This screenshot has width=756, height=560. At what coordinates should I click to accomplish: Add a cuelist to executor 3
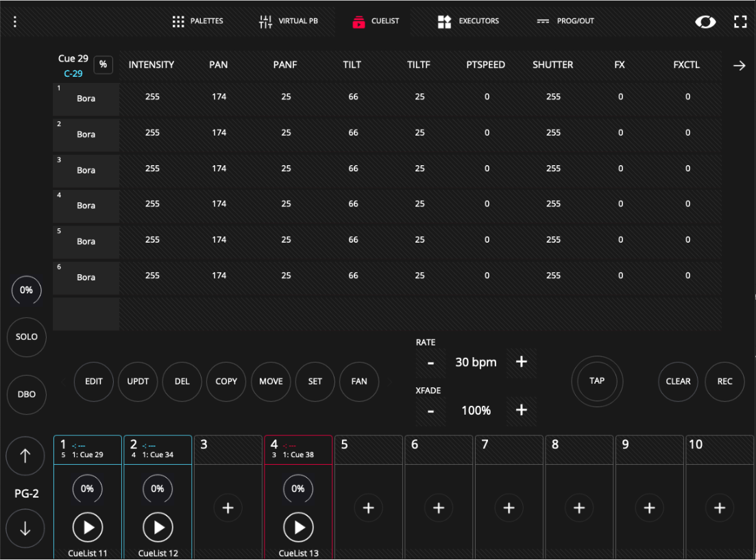[x=228, y=508]
